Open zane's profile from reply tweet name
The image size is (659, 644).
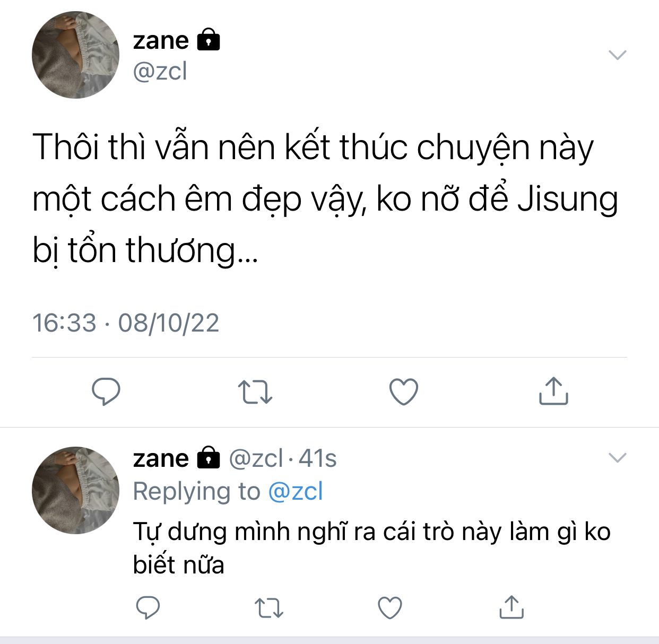[x=161, y=458]
